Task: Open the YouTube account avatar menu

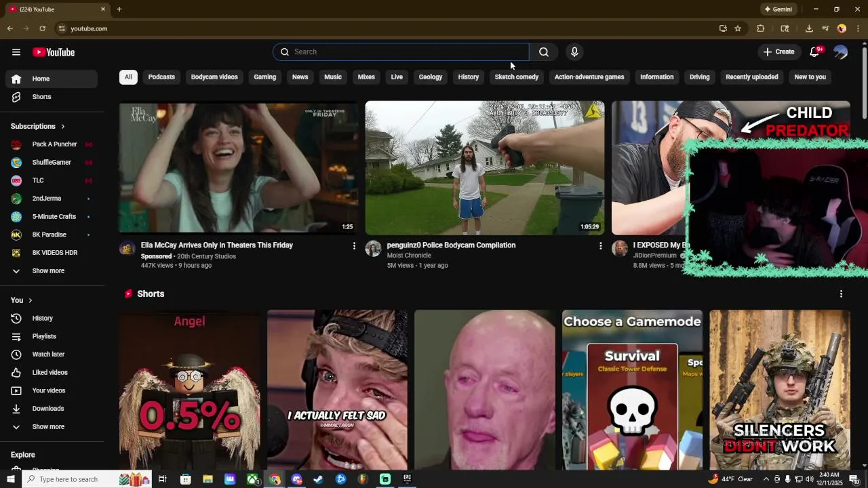Action: [x=841, y=52]
